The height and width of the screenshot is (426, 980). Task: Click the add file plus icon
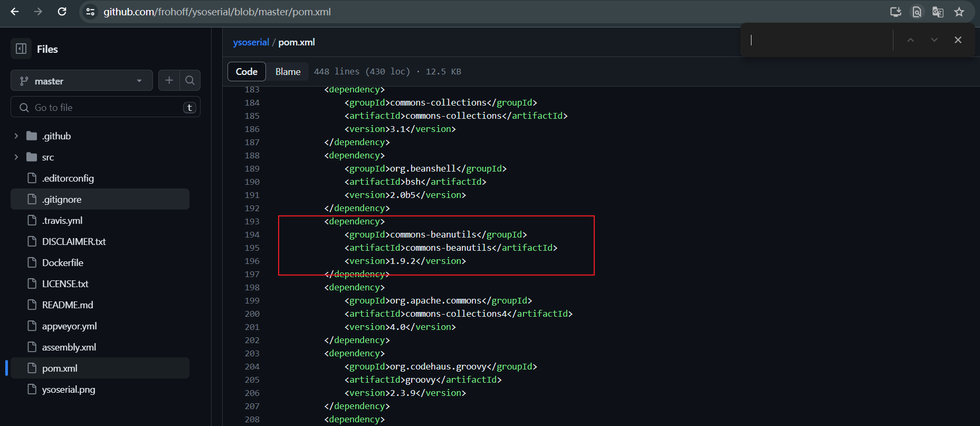(x=169, y=80)
